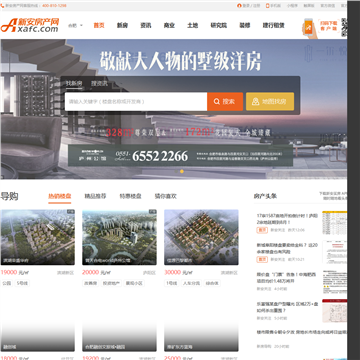Viewport: 360px width, 360px height.
Task: Click the mobile version phone icon
Action: point(267,6)
